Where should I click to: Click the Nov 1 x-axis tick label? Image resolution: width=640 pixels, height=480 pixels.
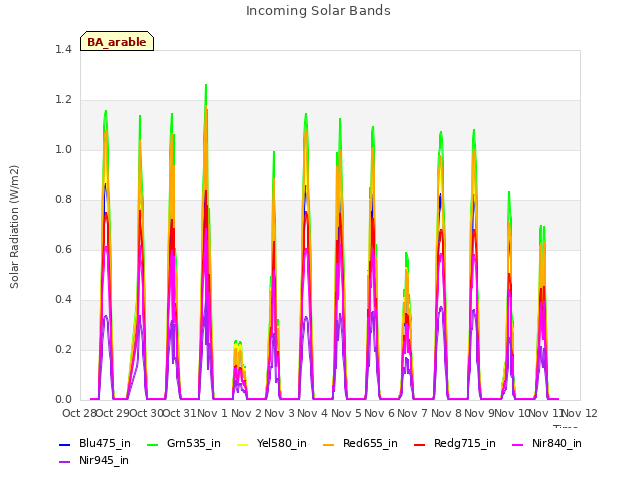pos(212,413)
